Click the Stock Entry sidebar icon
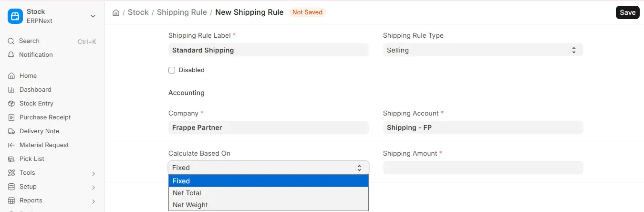Viewport: 644px width, 212px height. pyautogui.click(x=11, y=104)
